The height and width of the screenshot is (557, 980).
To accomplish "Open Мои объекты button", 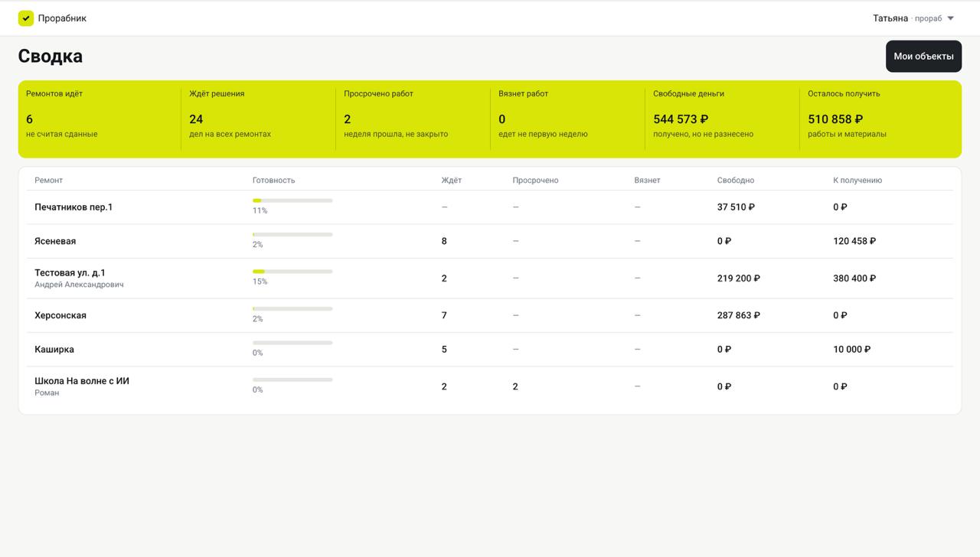I will tap(923, 57).
